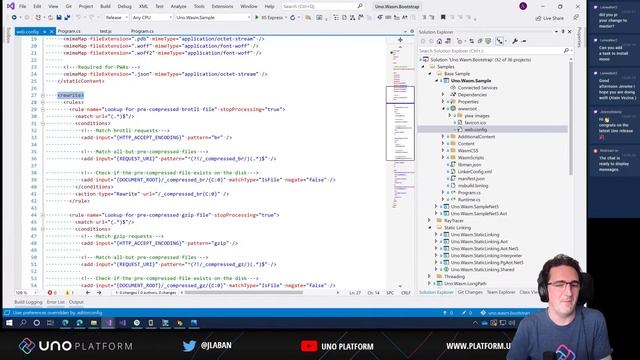Click the Windows Start button
The width and height of the screenshot is (640, 360).
[9, 323]
